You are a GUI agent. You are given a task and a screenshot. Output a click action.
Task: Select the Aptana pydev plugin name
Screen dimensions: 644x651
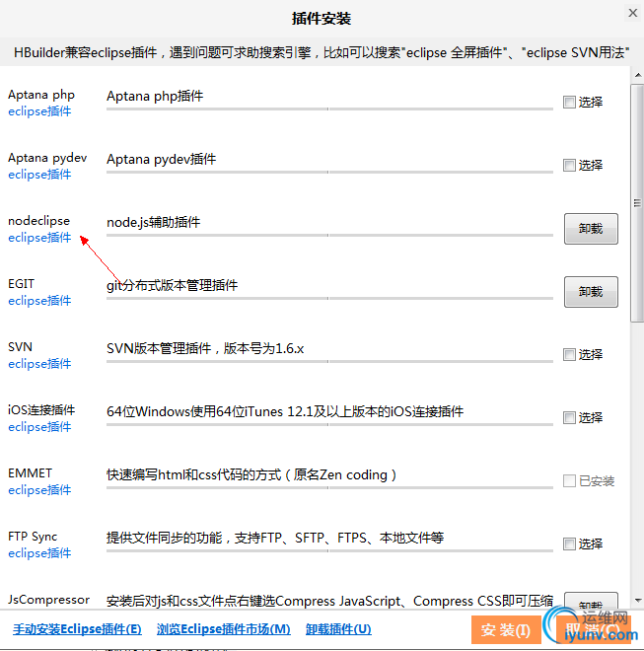click(47, 158)
